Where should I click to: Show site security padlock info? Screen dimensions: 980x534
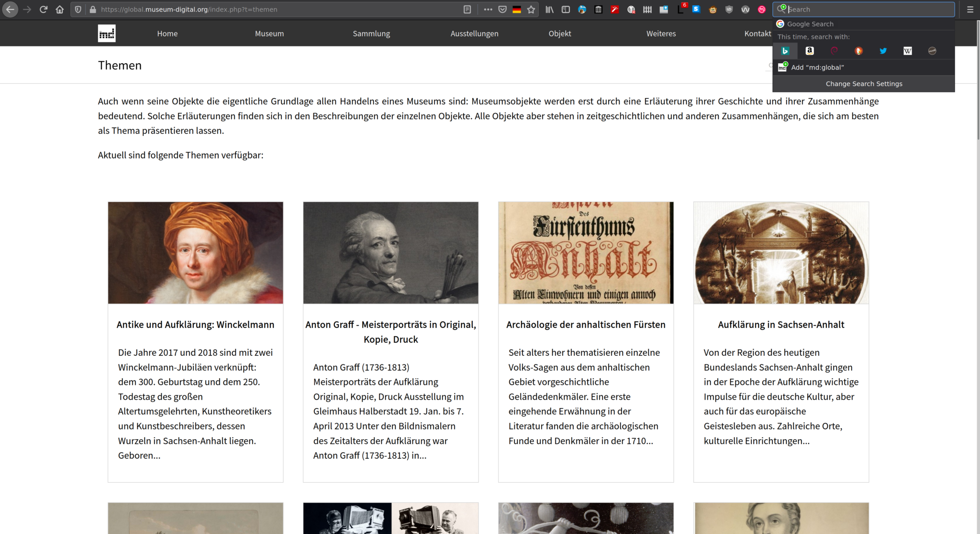coord(93,9)
